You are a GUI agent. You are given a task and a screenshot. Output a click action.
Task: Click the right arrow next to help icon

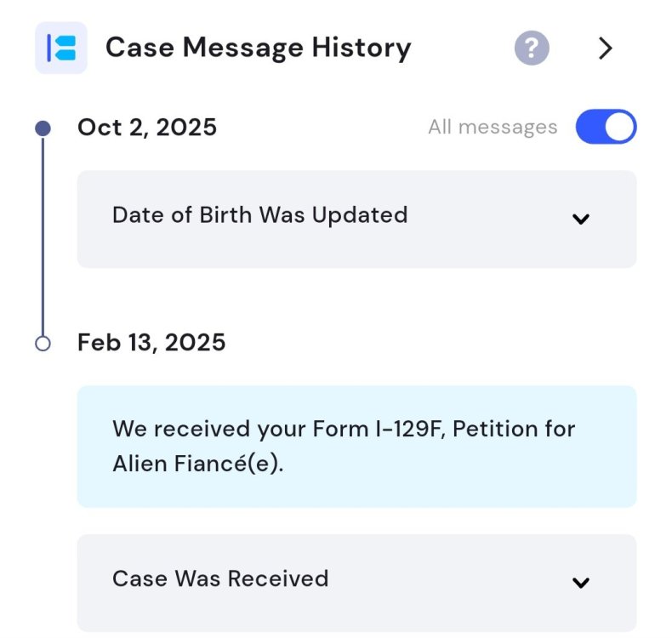(605, 48)
